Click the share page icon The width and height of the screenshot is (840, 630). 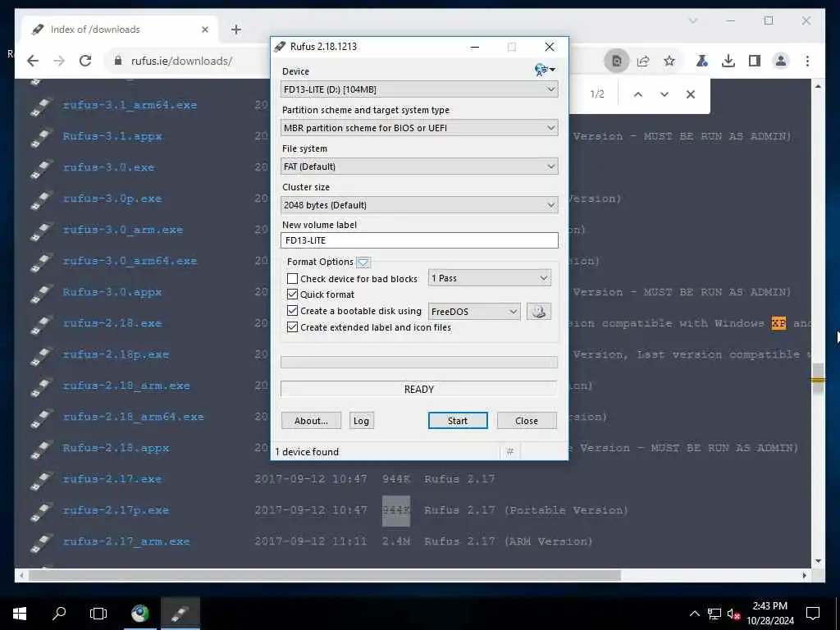click(x=643, y=61)
